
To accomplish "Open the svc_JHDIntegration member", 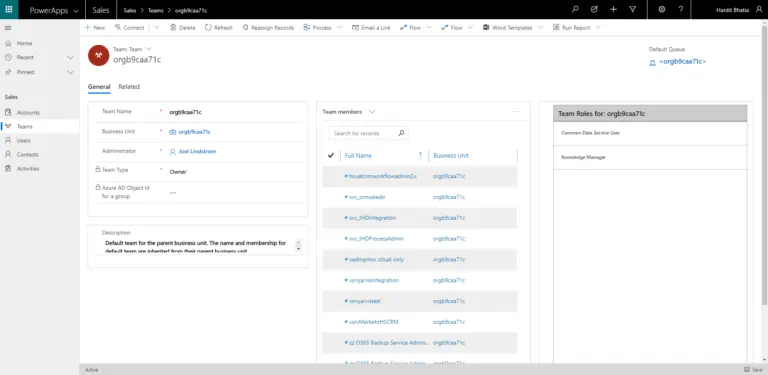I will coord(370,218).
